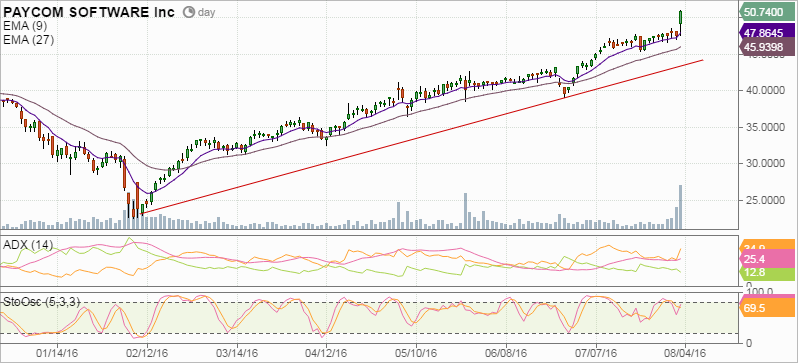Click the 01/14/16 date label

(x=58, y=352)
